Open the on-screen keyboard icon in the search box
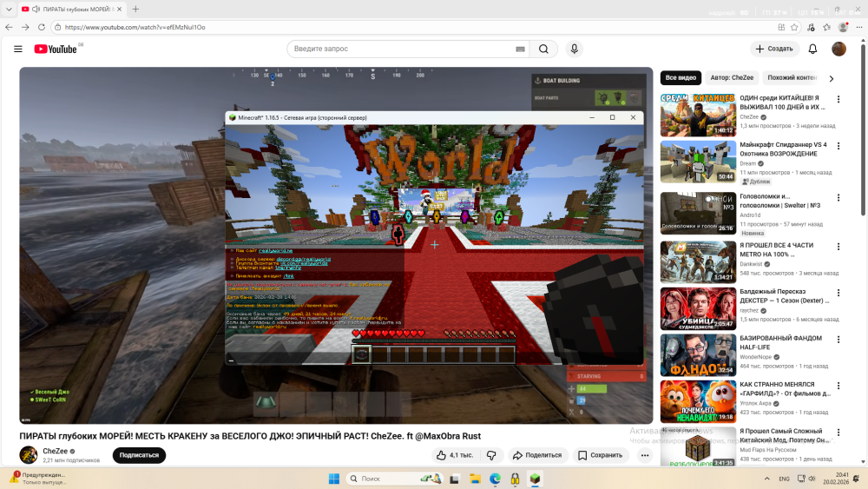Image resolution: width=868 pixels, height=489 pixels. (x=520, y=49)
